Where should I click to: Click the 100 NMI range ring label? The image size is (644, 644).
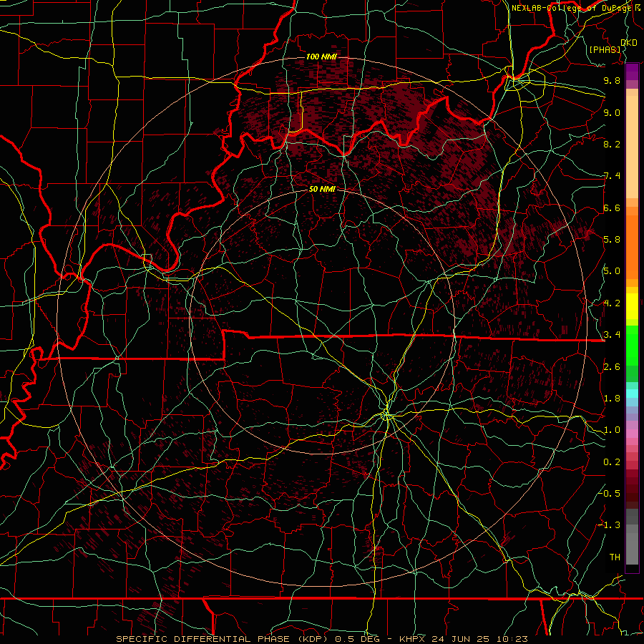tap(321, 57)
